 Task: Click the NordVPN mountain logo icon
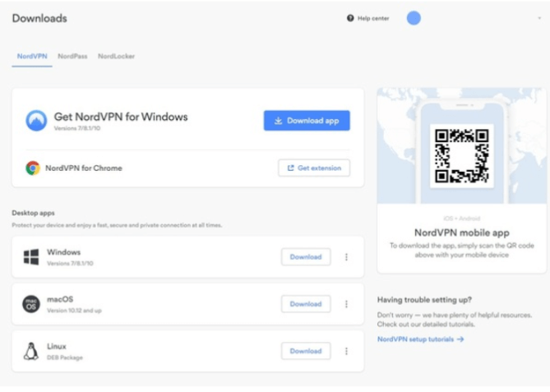[x=36, y=120]
